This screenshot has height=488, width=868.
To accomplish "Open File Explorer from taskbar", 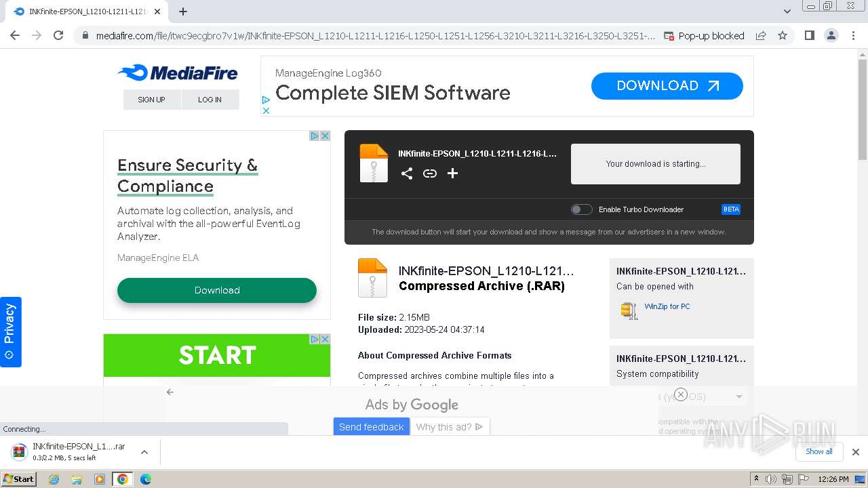I will tap(77, 479).
